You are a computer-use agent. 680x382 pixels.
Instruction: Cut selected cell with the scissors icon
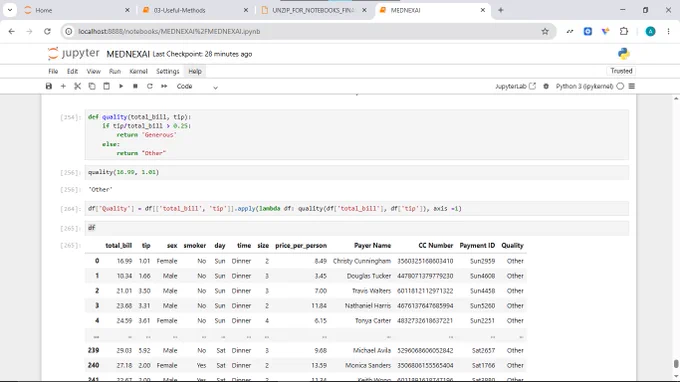pyautogui.click(x=78, y=86)
